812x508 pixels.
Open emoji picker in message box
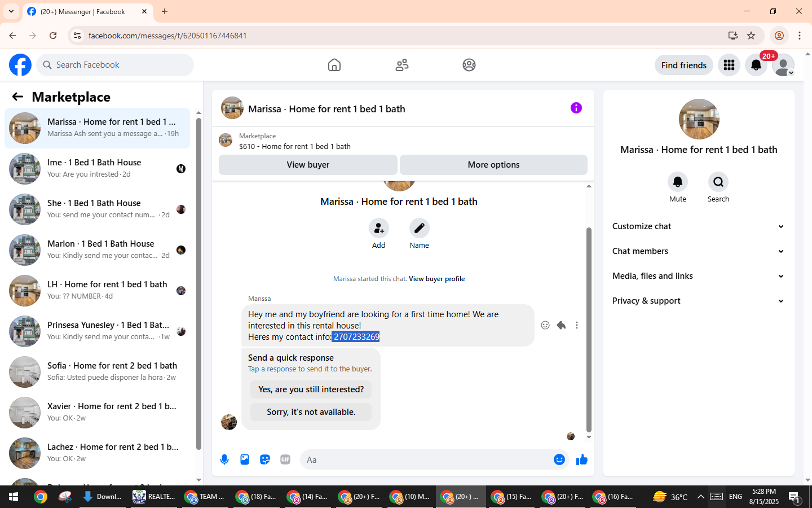click(x=559, y=459)
